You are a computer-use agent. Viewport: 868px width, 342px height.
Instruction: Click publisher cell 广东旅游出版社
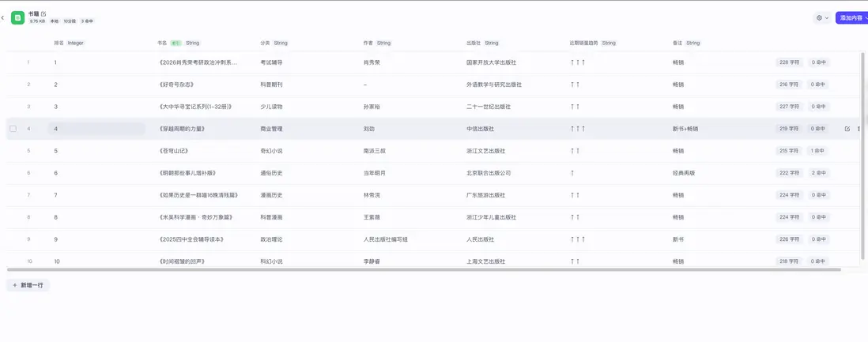(x=485, y=195)
